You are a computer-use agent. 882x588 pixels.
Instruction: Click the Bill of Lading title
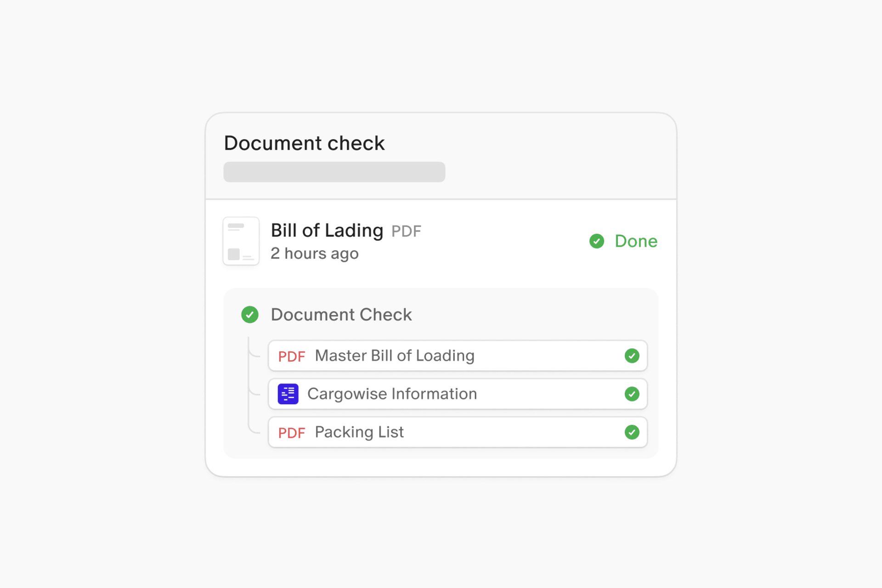pyautogui.click(x=327, y=231)
